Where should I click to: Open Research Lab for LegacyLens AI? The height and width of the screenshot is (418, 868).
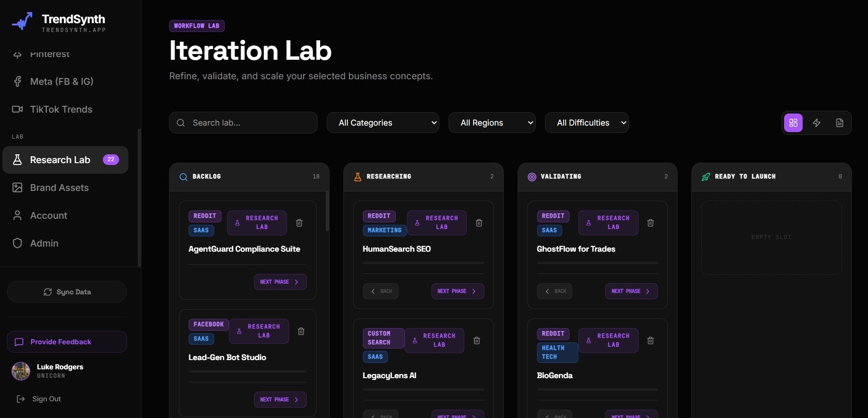click(434, 341)
